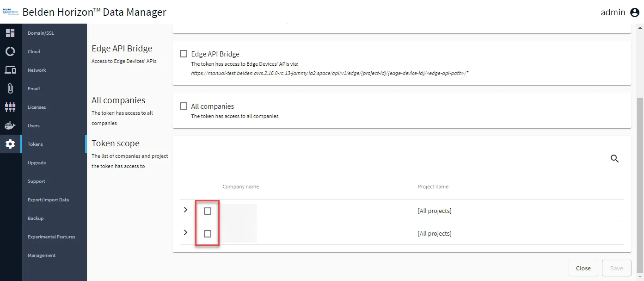Sort by Project name column header

pyautogui.click(x=433, y=187)
